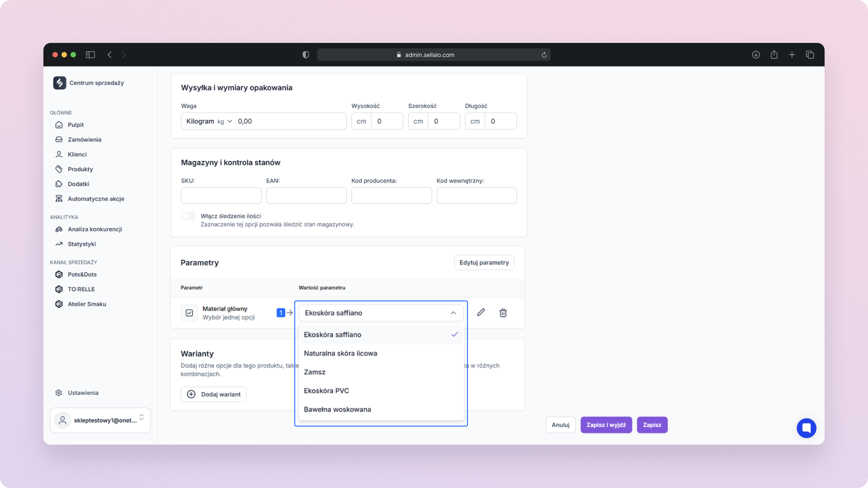The width and height of the screenshot is (868, 488).
Task: Open Automatyczne akcje
Action: [x=96, y=199]
